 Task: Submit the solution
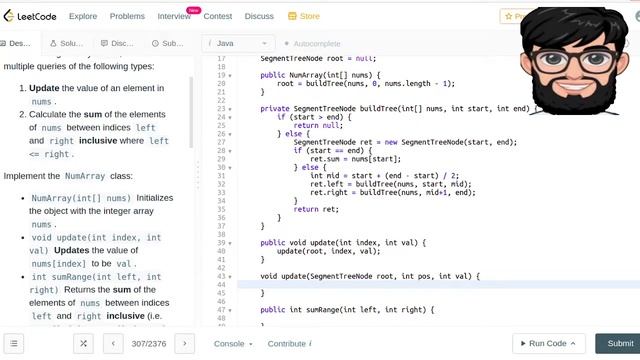click(618, 344)
